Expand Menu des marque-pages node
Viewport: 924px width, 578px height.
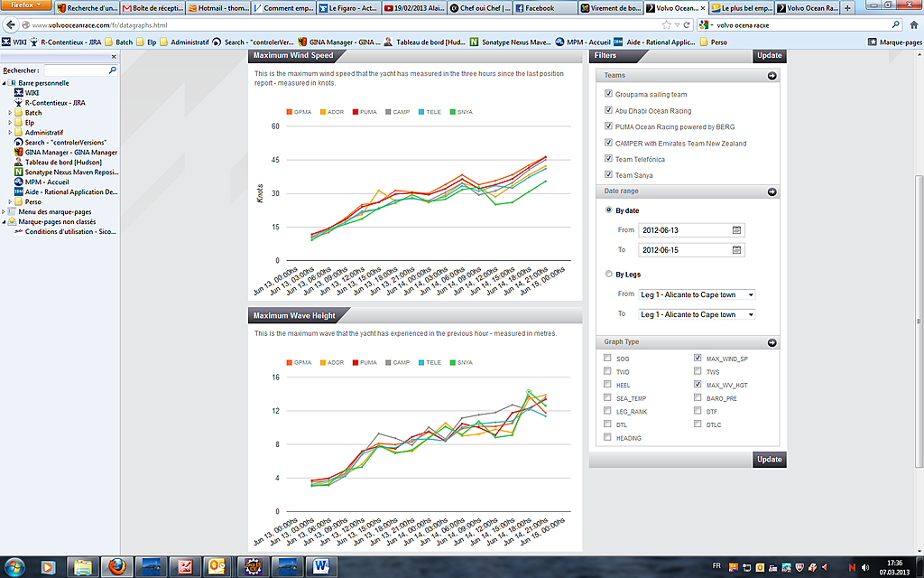click(4, 211)
